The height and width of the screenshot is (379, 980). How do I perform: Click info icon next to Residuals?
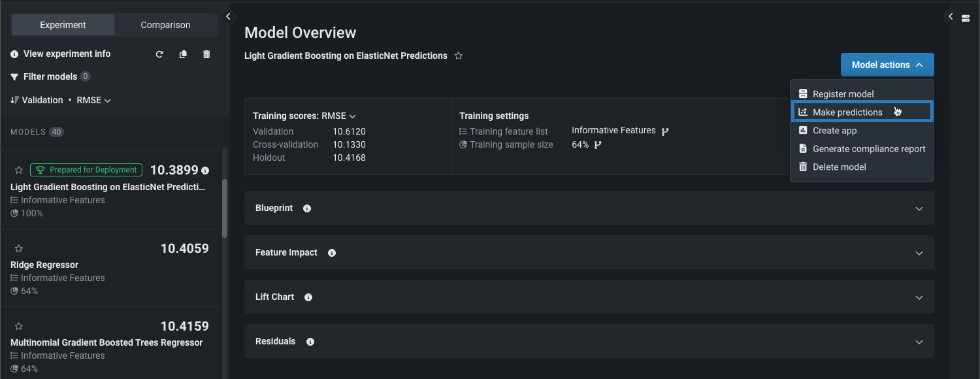[310, 342]
